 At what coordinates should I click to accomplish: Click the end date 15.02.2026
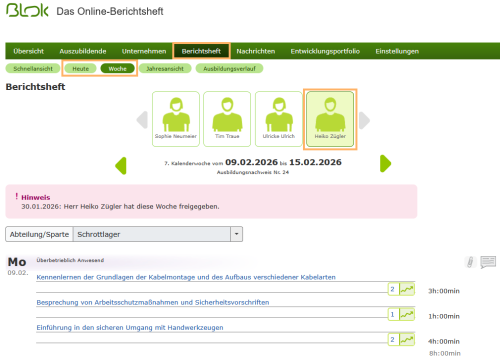[315, 162]
